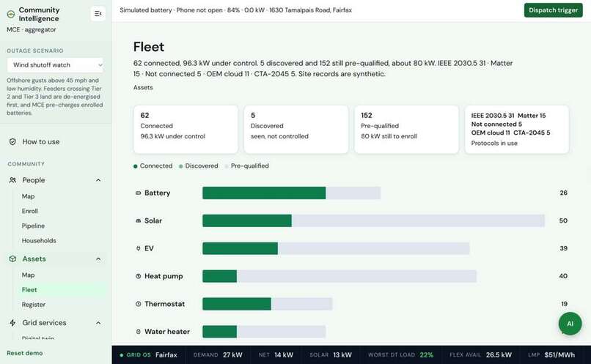Click the Thermostat progress bar
591x364 pixels.
click(x=267, y=304)
